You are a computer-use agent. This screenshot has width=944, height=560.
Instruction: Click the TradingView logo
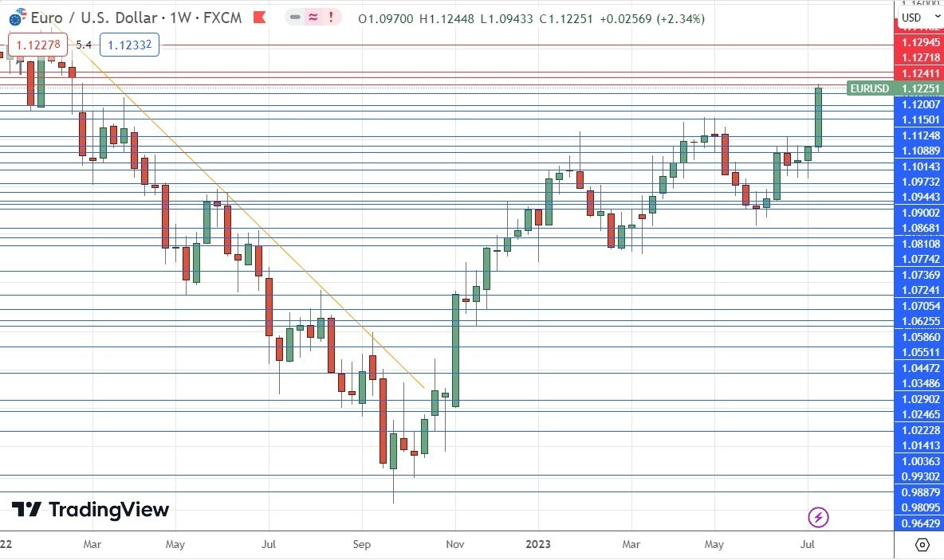[x=90, y=510]
